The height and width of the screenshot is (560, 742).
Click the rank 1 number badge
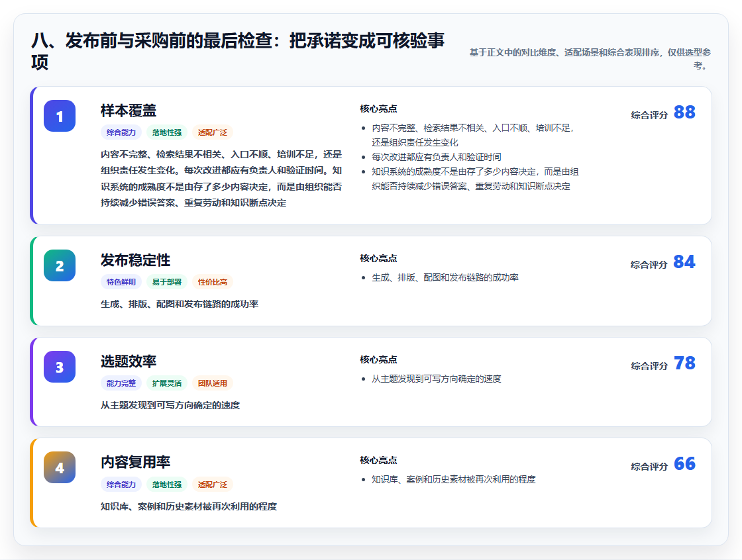(60, 116)
